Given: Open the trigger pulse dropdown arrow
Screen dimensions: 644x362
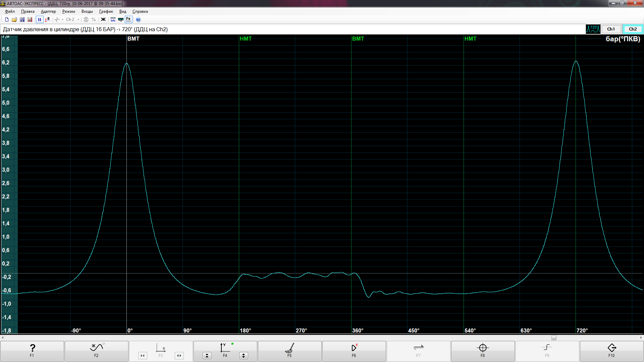Looking at the screenshot, I should pos(62,19).
